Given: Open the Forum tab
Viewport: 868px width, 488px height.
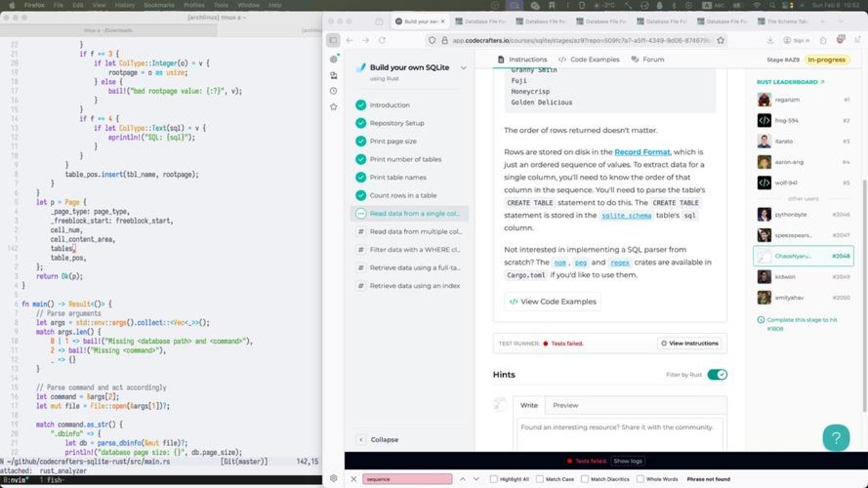Looking at the screenshot, I should pos(648,60).
